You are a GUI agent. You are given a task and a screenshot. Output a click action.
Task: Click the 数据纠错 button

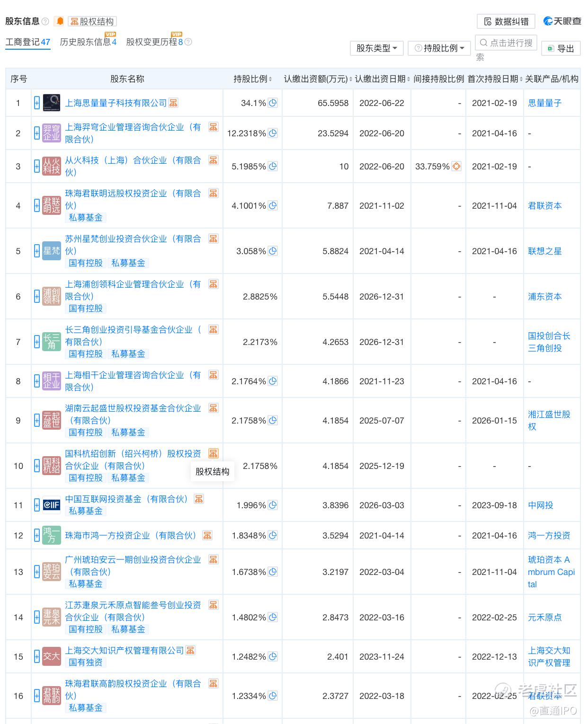506,21
